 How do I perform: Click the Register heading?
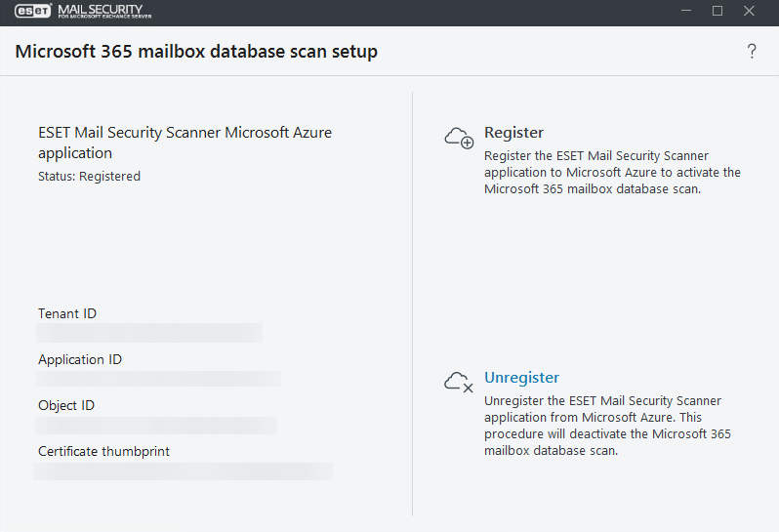point(513,133)
